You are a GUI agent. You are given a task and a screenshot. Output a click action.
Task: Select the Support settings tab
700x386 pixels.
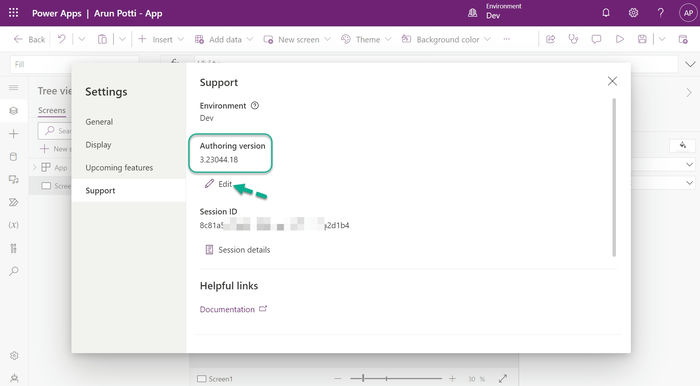(x=129, y=191)
